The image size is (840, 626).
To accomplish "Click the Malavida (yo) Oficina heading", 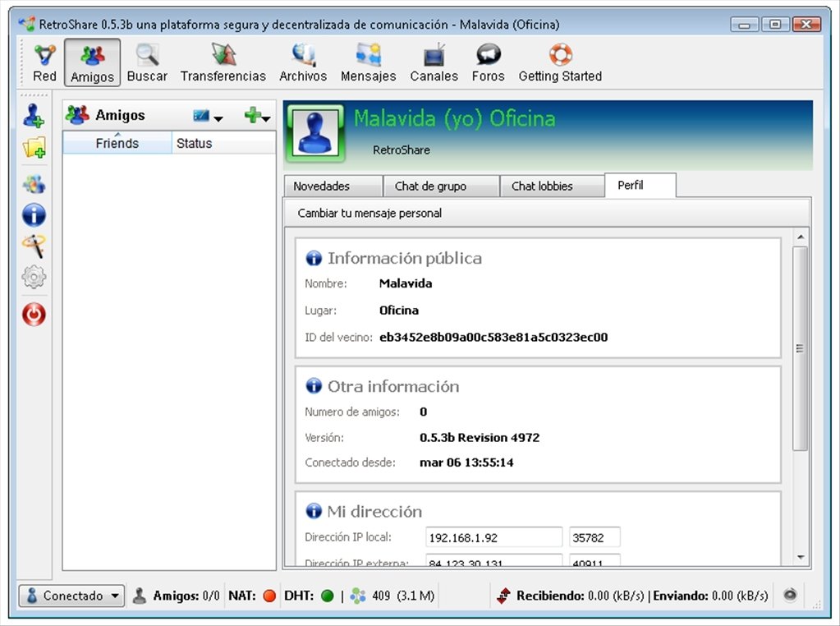I will click(454, 118).
